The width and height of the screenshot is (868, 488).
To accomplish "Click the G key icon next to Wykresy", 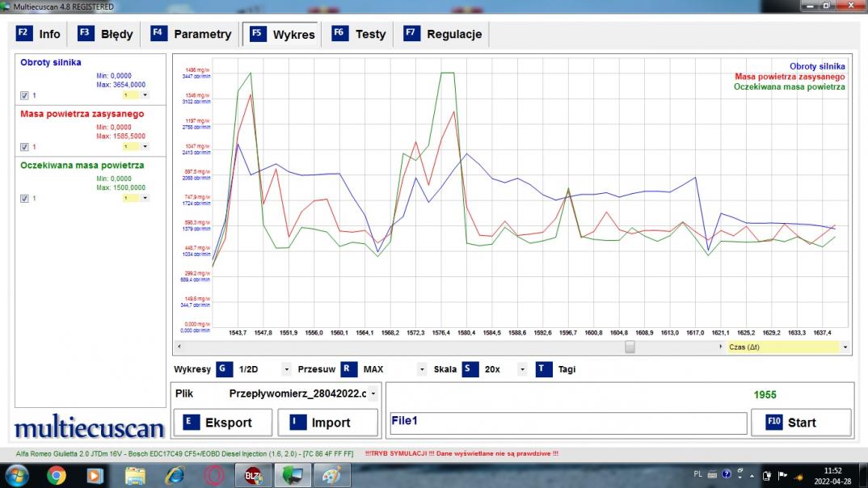I will (x=225, y=369).
